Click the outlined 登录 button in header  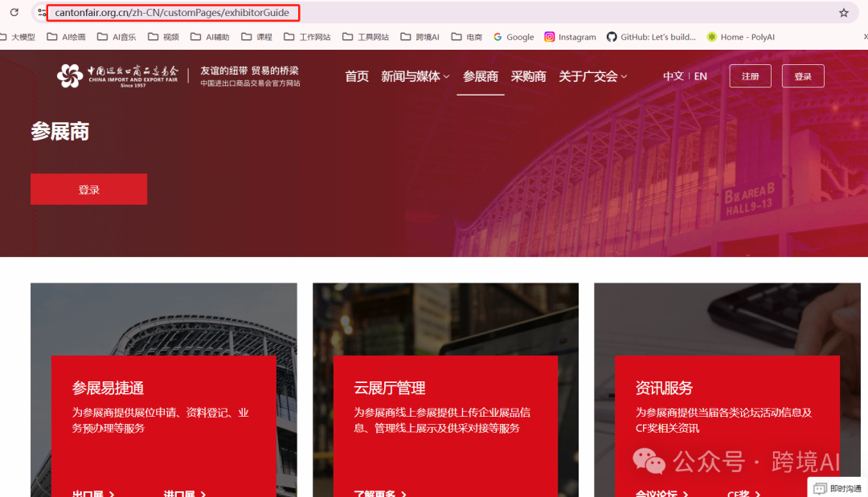[x=803, y=76]
